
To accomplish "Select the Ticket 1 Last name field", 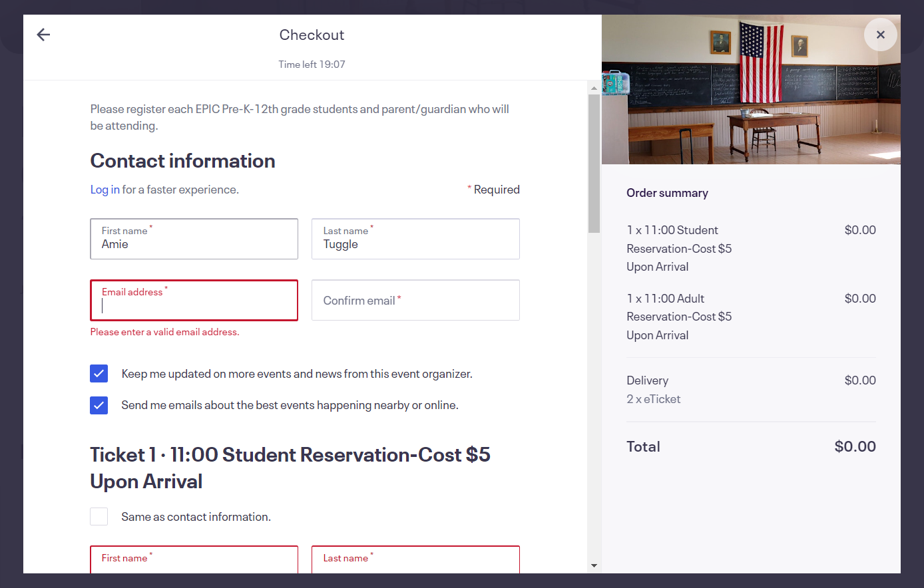I will pos(415,559).
